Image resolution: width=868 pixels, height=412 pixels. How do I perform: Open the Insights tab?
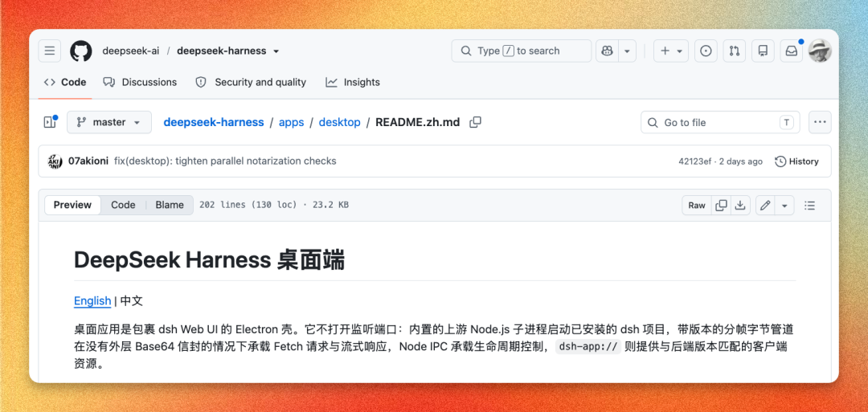353,83
